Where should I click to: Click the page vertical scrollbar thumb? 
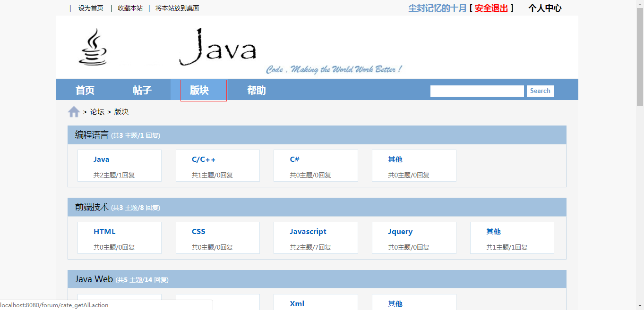640,57
